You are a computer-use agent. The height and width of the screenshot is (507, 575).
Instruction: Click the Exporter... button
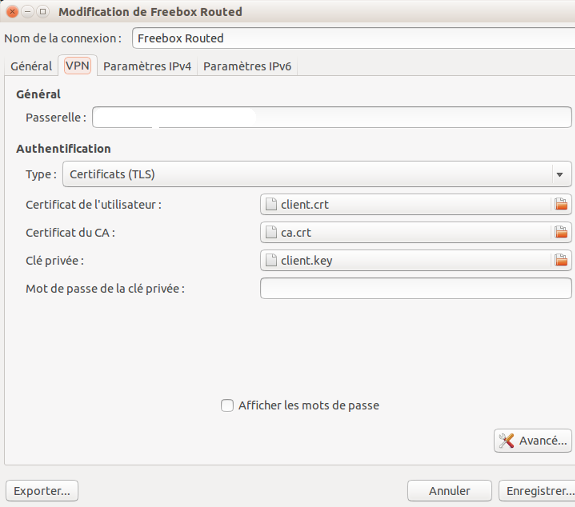(42, 491)
